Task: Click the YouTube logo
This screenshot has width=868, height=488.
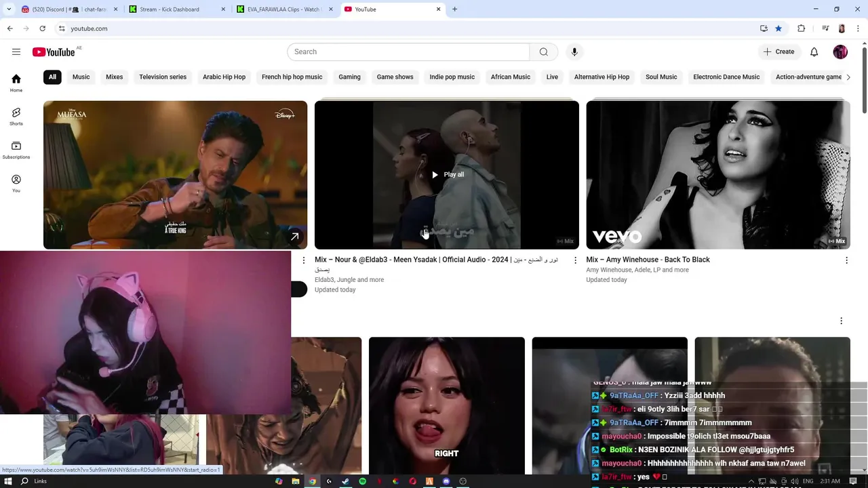Action: 54,52
